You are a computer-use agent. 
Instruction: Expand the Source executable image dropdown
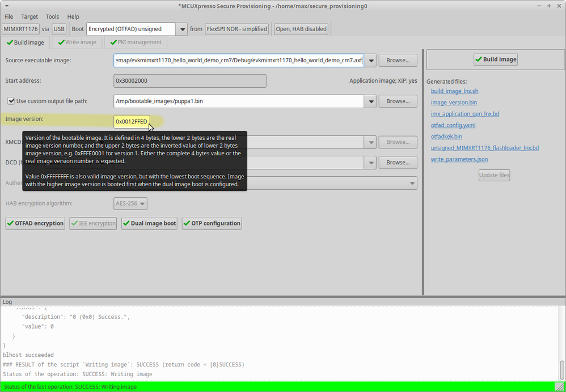click(370, 61)
